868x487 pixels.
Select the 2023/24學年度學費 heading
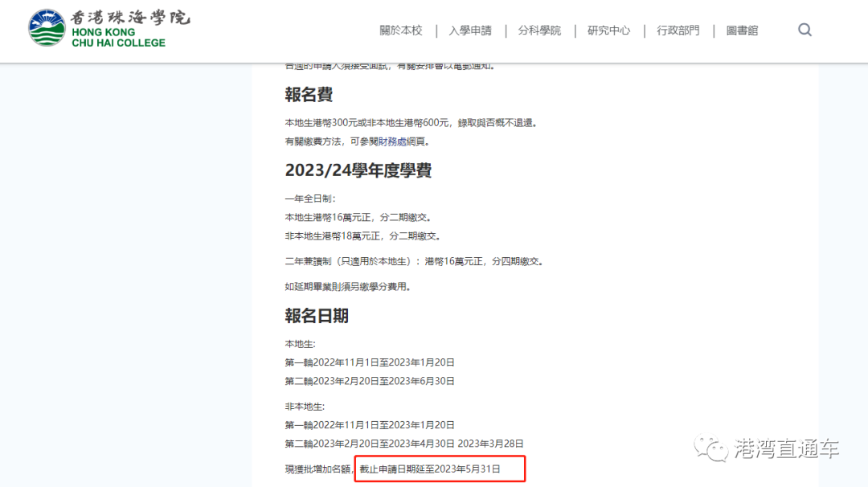[x=358, y=170]
